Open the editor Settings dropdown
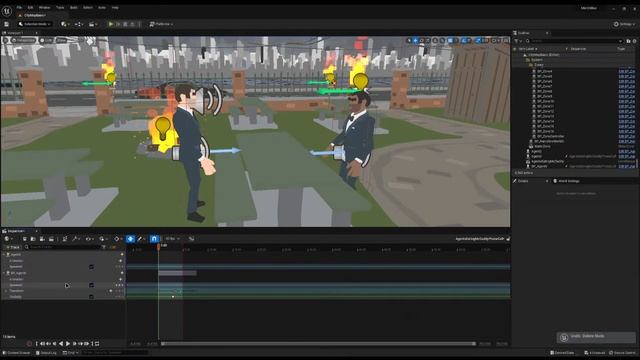640x360 pixels. click(x=624, y=24)
